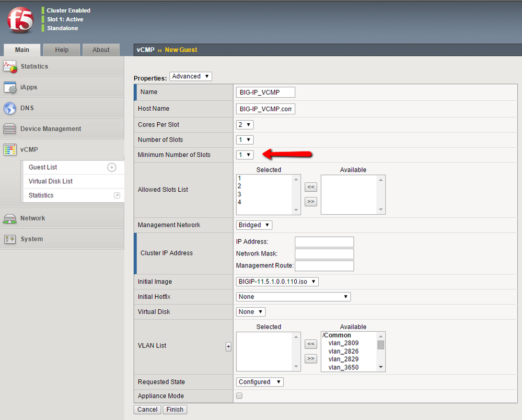The height and width of the screenshot is (420, 522).
Task: Switch to the About tab
Action: point(101,50)
